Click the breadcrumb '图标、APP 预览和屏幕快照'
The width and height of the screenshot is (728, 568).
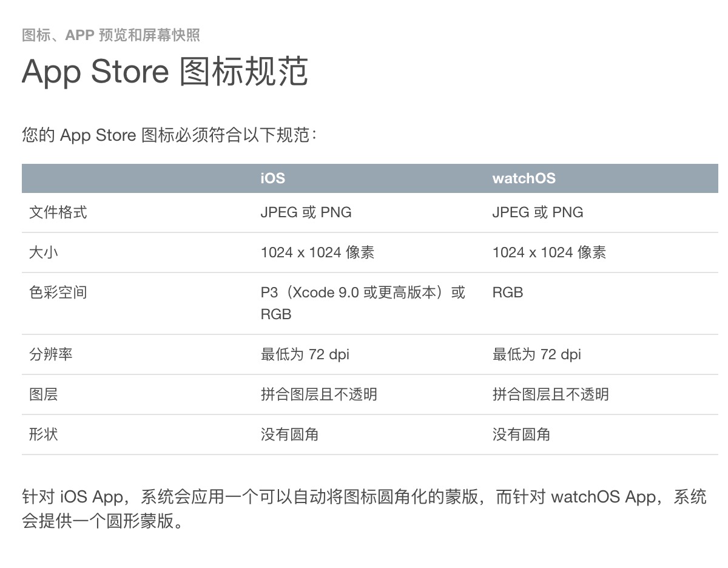tap(111, 35)
